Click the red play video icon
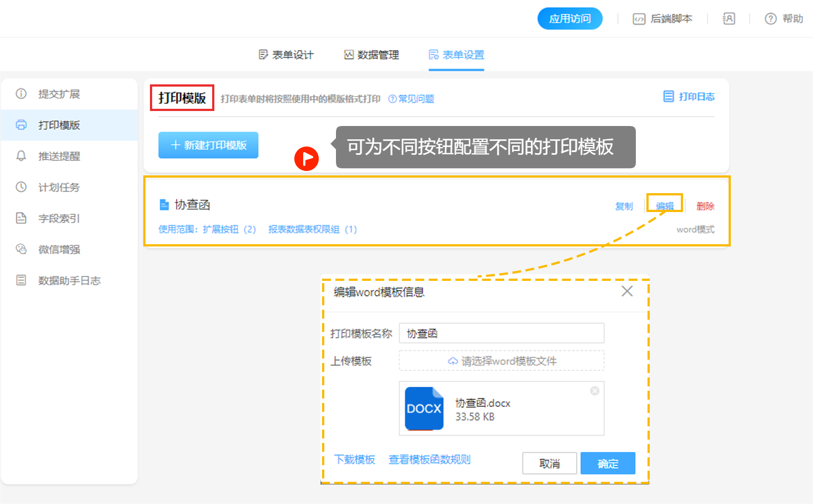The image size is (813, 504). 306,159
